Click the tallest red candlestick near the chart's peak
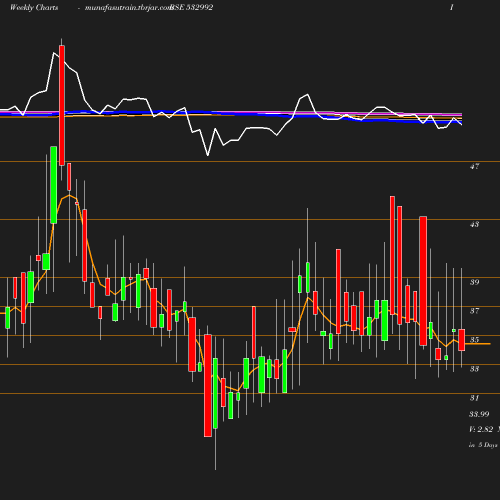 tap(62, 105)
